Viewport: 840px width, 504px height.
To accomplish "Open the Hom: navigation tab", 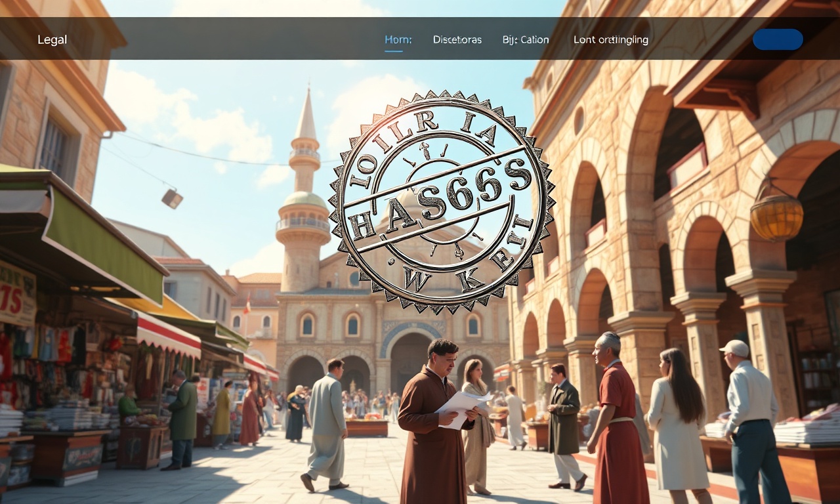I will coord(398,39).
